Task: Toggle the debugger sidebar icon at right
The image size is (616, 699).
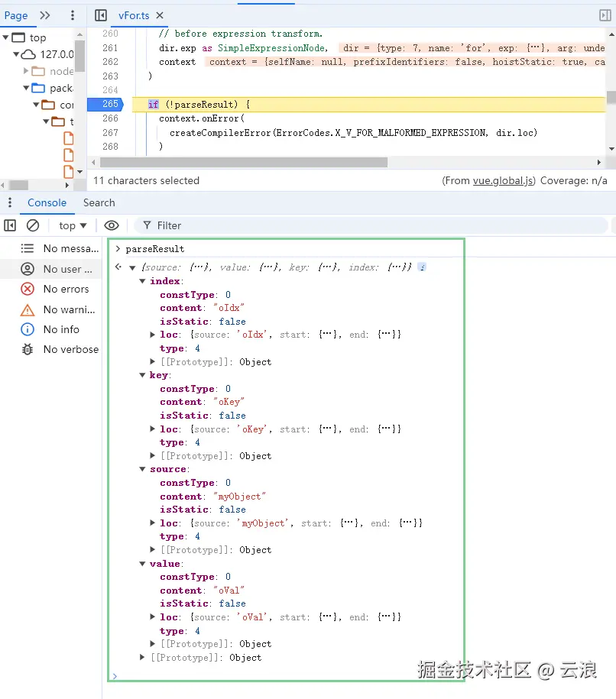Action: [x=605, y=15]
